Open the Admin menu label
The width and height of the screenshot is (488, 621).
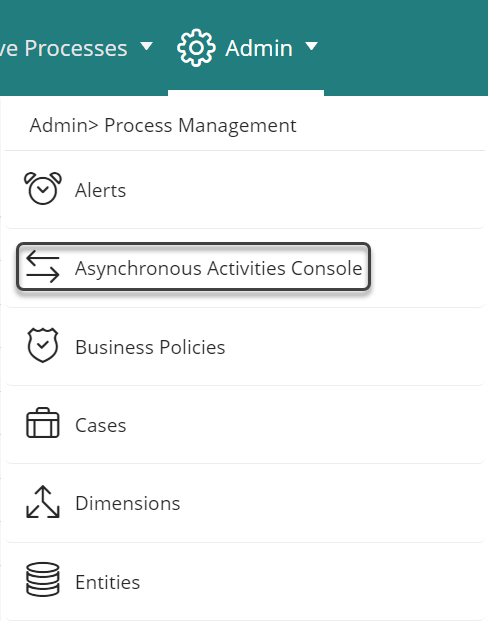point(259,48)
